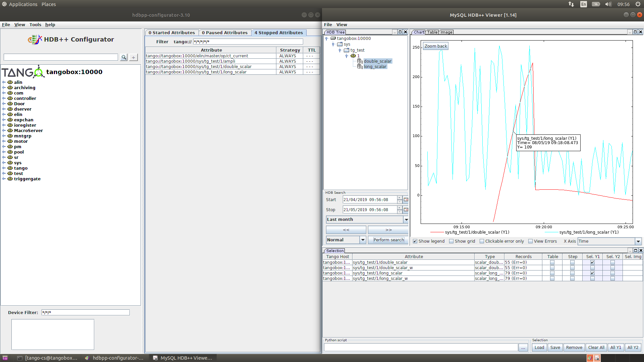Click device 1 icon in HDB Tree

tap(353, 56)
